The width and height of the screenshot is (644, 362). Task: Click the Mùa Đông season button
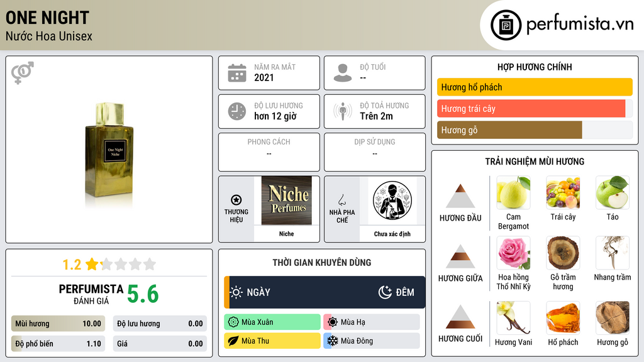click(372, 341)
